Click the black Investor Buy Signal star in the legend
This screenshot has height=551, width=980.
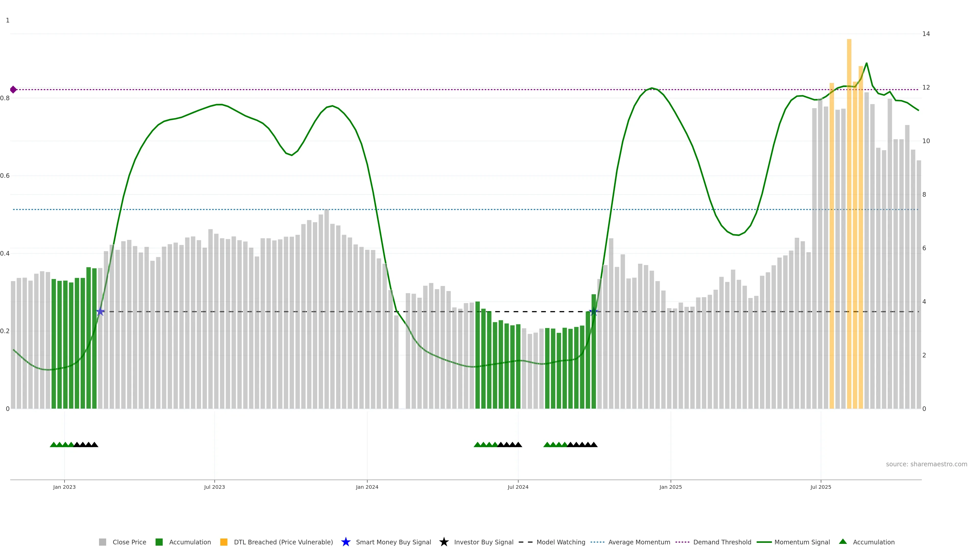pyautogui.click(x=444, y=542)
